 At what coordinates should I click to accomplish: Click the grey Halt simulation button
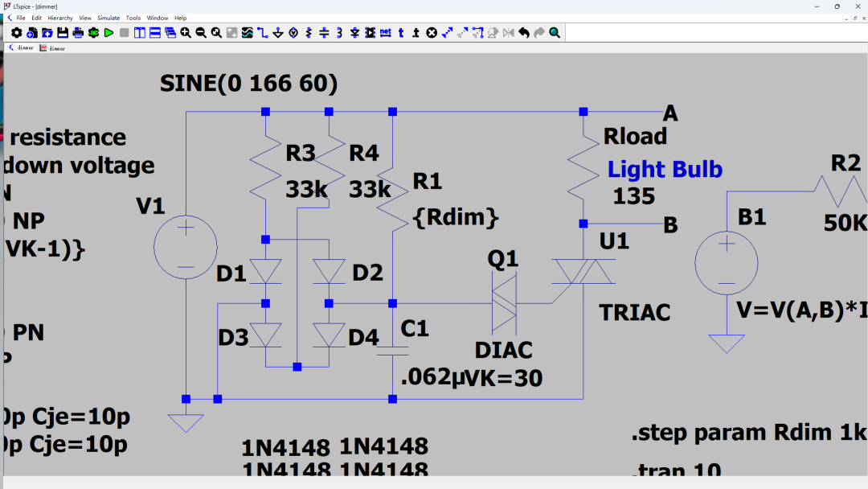[125, 33]
